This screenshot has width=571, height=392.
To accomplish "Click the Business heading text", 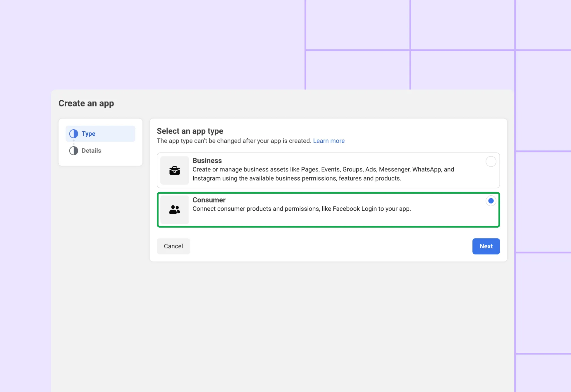I will 207,161.
